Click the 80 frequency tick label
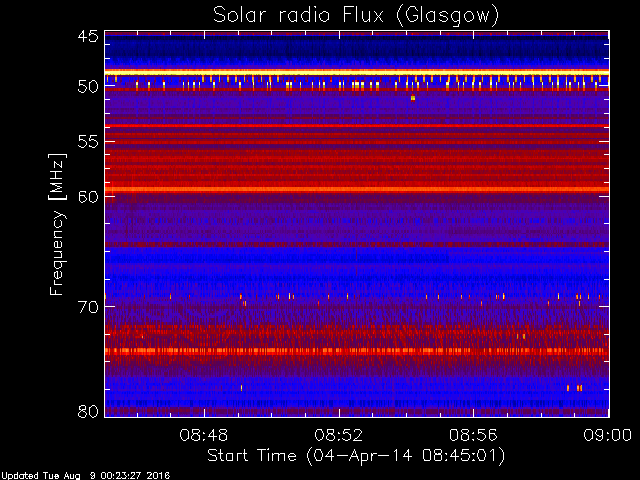This screenshot has height=480, width=640. coord(88,411)
